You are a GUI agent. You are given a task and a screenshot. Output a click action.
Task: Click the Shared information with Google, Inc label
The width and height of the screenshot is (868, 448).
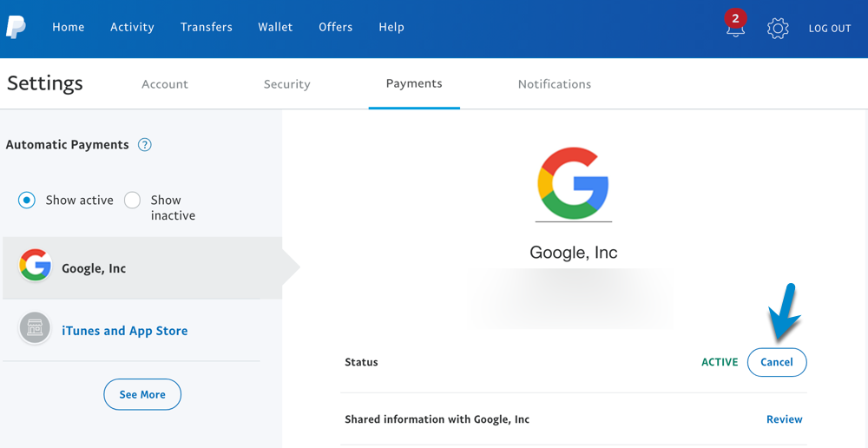click(x=437, y=419)
